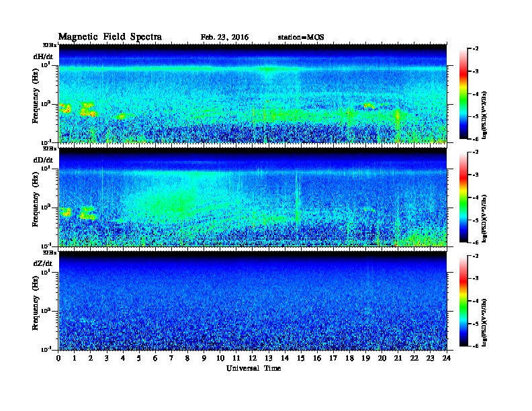This screenshot has height=411, width=532.
Task: Click the color bar "-6" label of dZ/dt panel
Action: pos(476,346)
